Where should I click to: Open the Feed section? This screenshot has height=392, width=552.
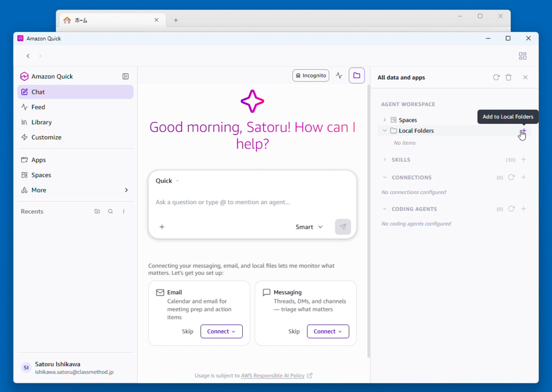(75, 107)
